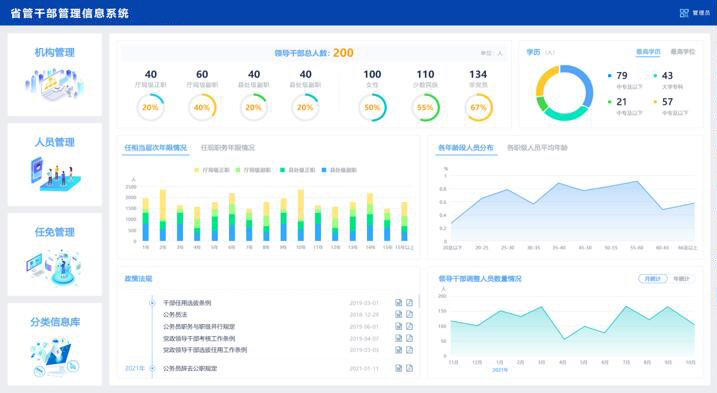Select the 各年龄段人员分布 tab
The height and width of the screenshot is (393, 717).
466,148
